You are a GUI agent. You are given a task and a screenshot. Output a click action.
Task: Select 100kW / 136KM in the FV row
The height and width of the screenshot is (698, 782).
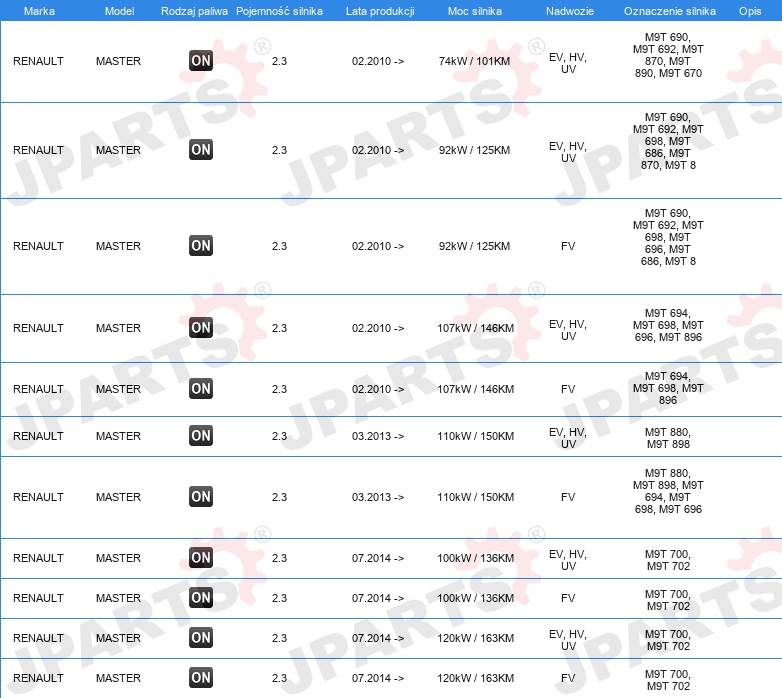tap(475, 598)
